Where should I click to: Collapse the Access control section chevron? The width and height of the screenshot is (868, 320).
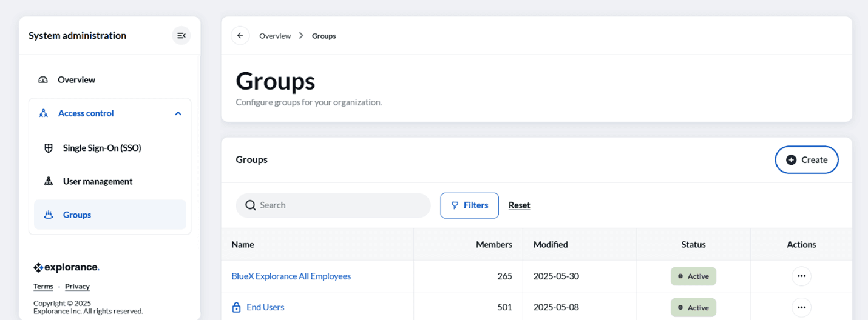tap(178, 113)
